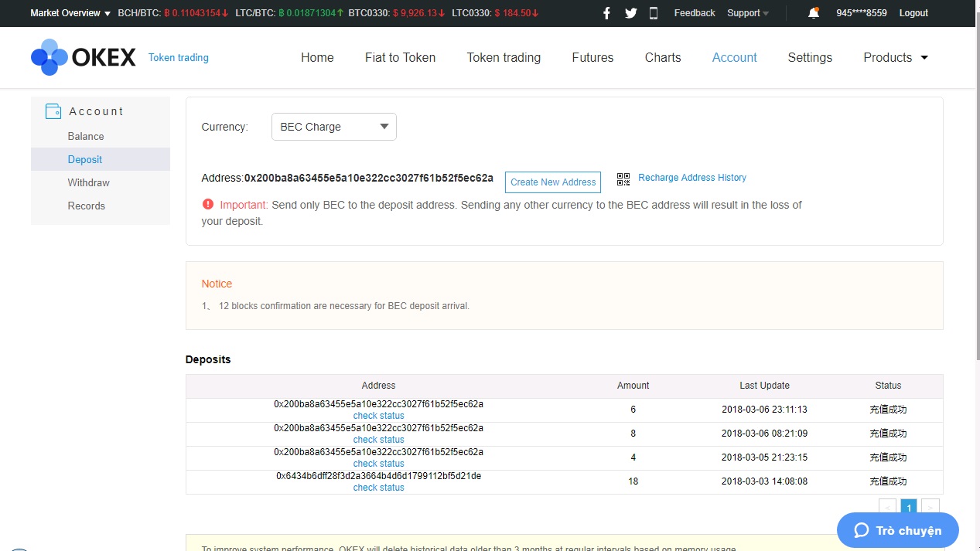
Task: Expand the Support dropdown
Action: pos(747,13)
